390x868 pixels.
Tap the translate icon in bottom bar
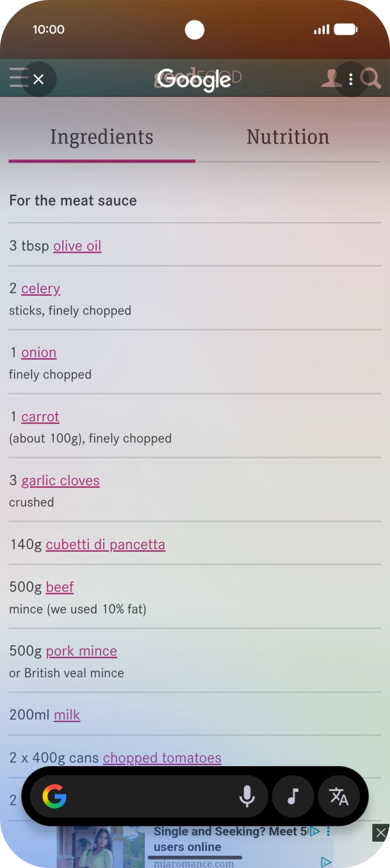click(339, 796)
